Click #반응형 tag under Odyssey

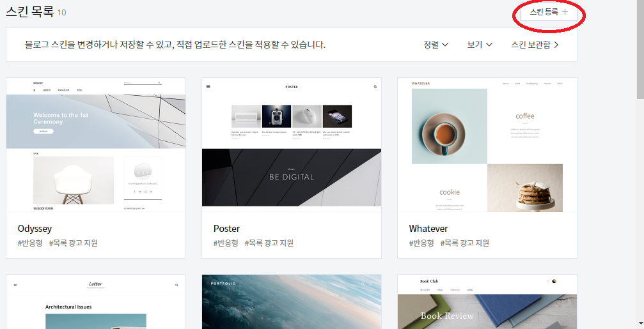30,243
